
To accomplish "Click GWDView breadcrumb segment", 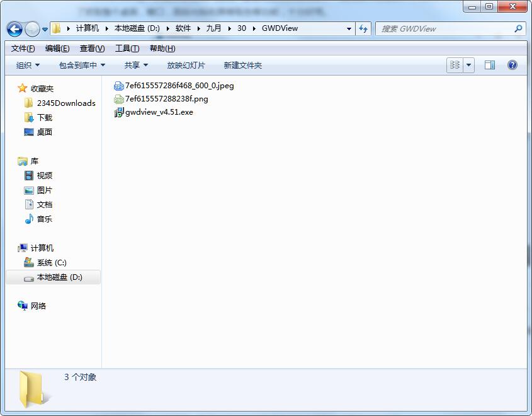I will [x=280, y=28].
